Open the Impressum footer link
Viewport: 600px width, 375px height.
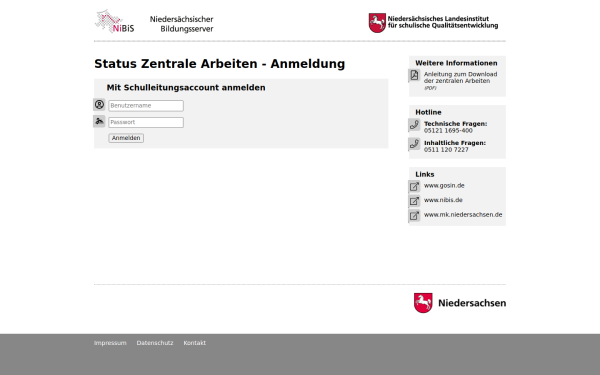110,343
